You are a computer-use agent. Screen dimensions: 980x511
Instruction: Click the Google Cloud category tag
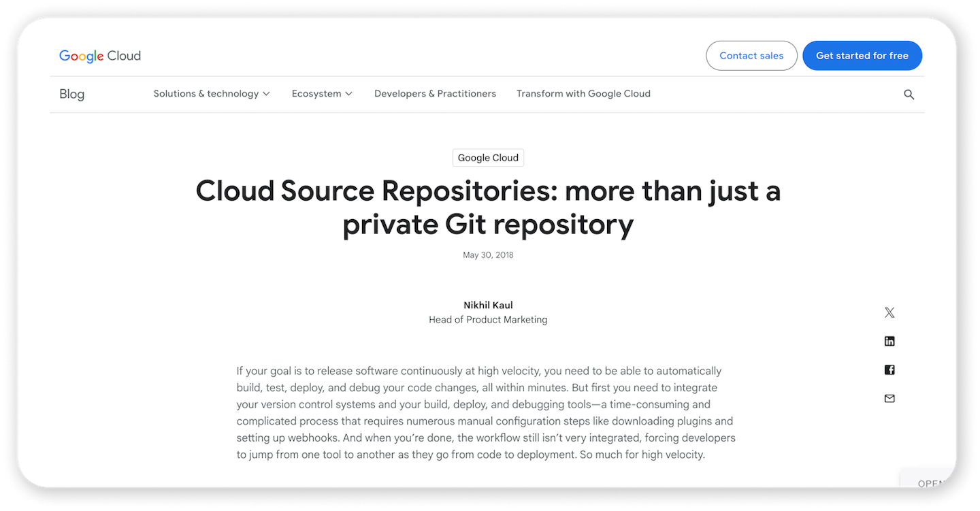(x=488, y=158)
